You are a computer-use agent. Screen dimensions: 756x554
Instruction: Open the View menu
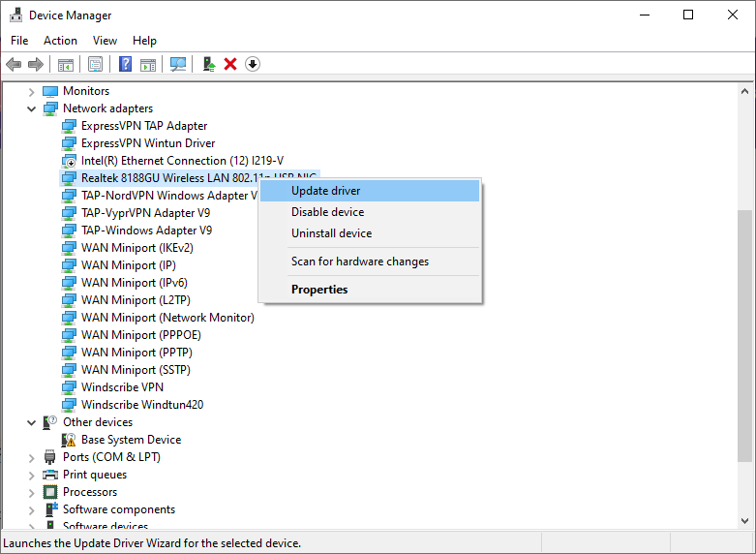pyautogui.click(x=105, y=41)
